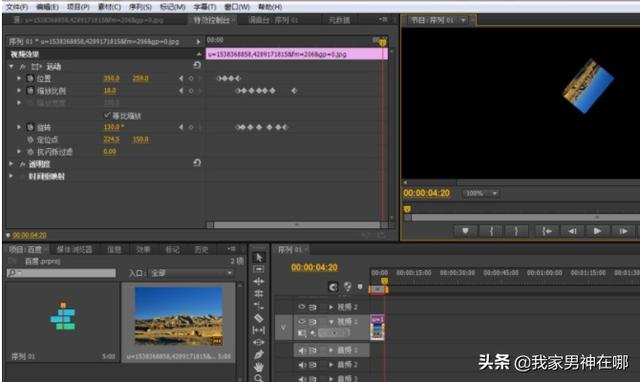Viewport: 640px width, 382px height.
Task: Toggle 位置 animation stopwatch
Action: (30, 78)
